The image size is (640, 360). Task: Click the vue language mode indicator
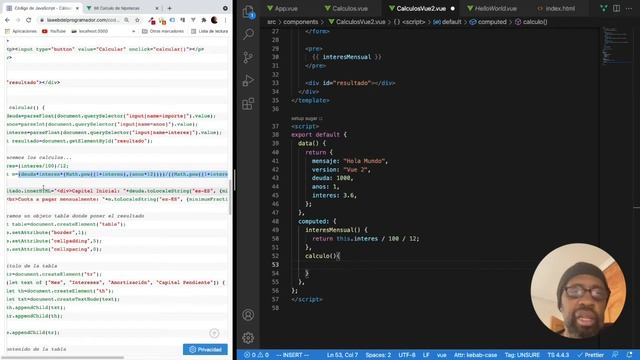pyautogui.click(x=441, y=355)
